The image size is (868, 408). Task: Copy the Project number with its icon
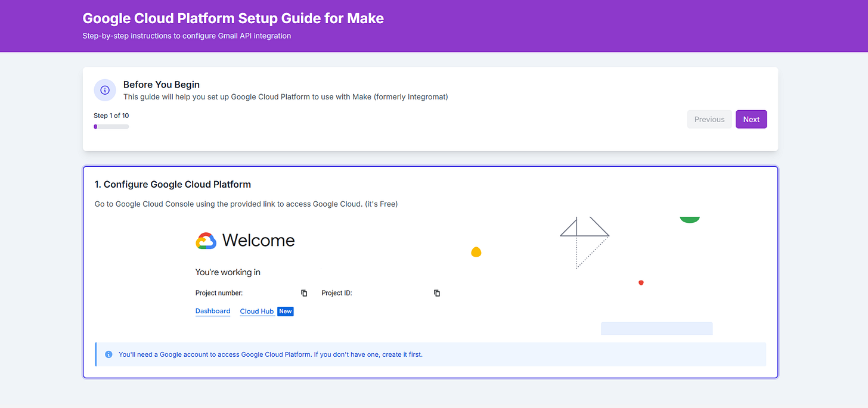tap(304, 293)
